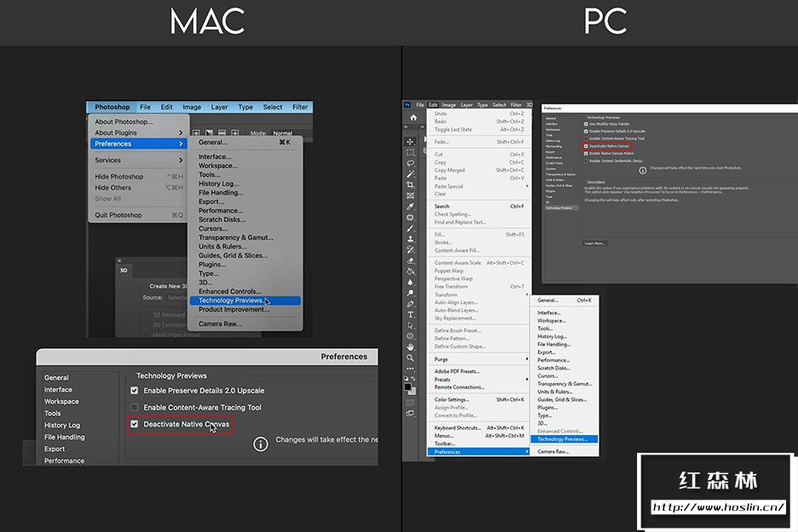Select the Horizontal Type tool
This screenshot has height=532, width=798.
coord(410,315)
